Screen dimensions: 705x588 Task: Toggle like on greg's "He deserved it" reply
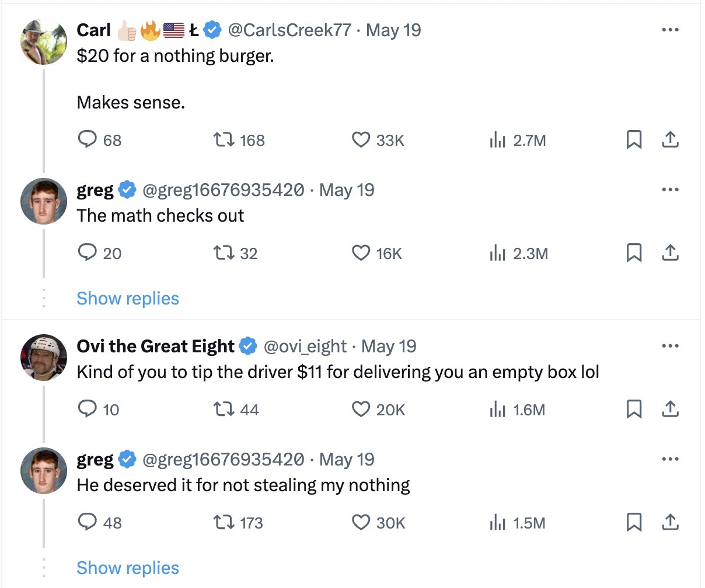361,523
